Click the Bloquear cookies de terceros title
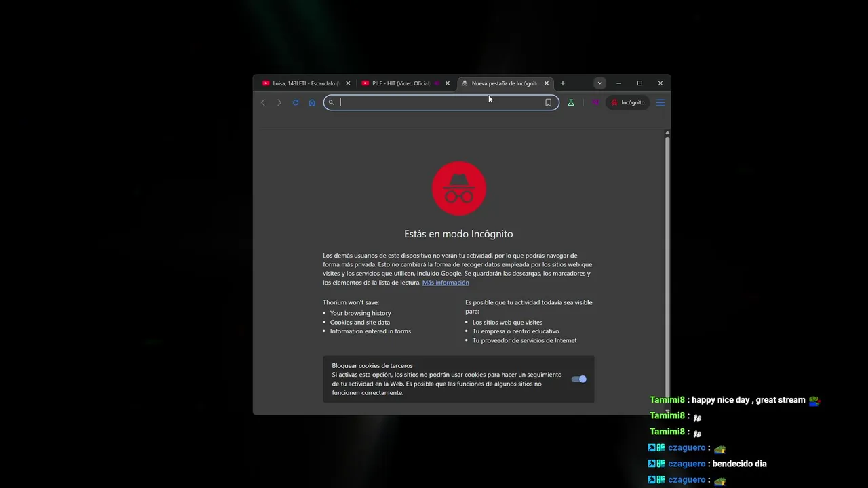This screenshot has height=488, width=868. pyautogui.click(x=372, y=366)
